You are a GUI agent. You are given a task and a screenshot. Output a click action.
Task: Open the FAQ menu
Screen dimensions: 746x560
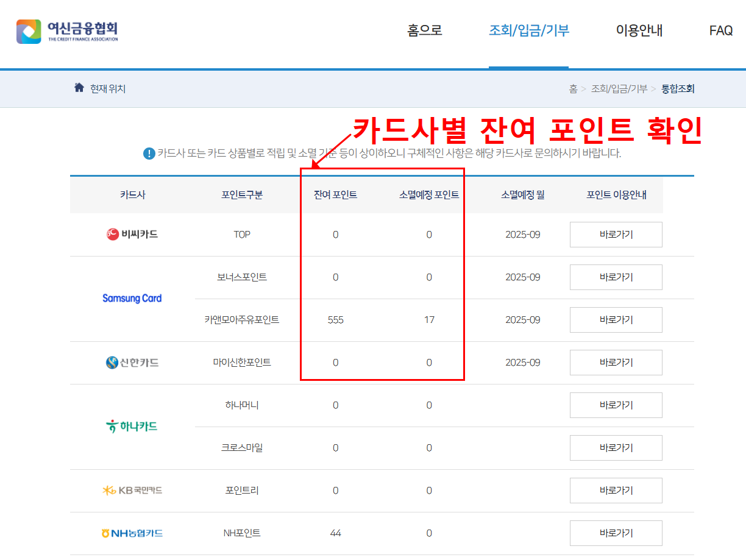click(721, 30)
